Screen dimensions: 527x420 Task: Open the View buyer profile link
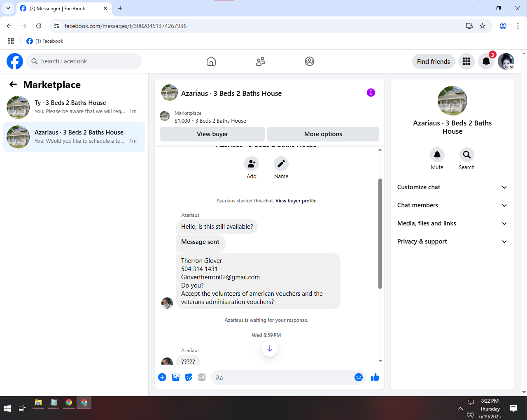point(296,201)
